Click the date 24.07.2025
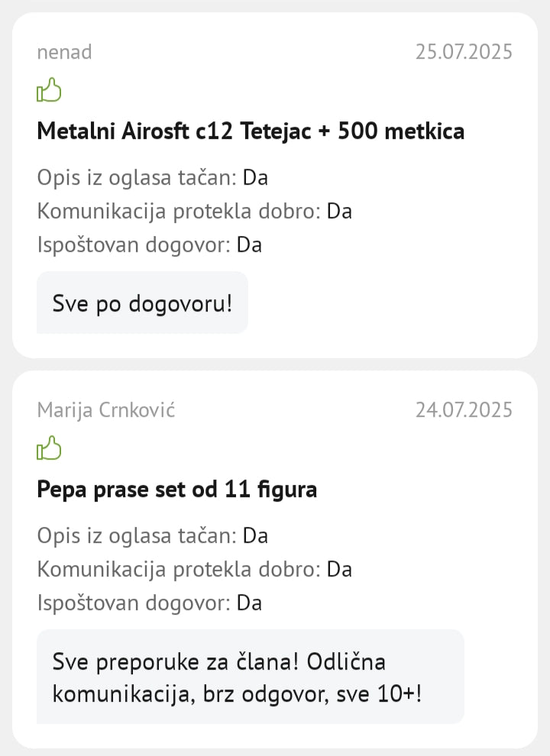The image size is (550, 756). (464, 410)
